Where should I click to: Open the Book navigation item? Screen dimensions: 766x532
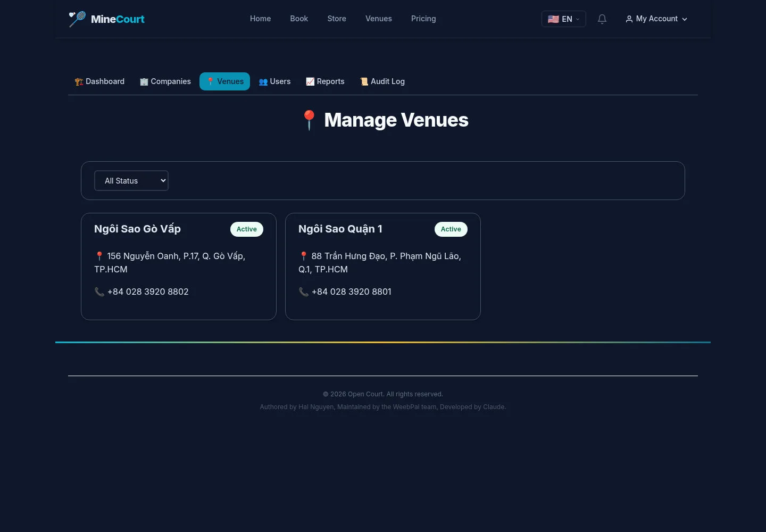[299, 19]
